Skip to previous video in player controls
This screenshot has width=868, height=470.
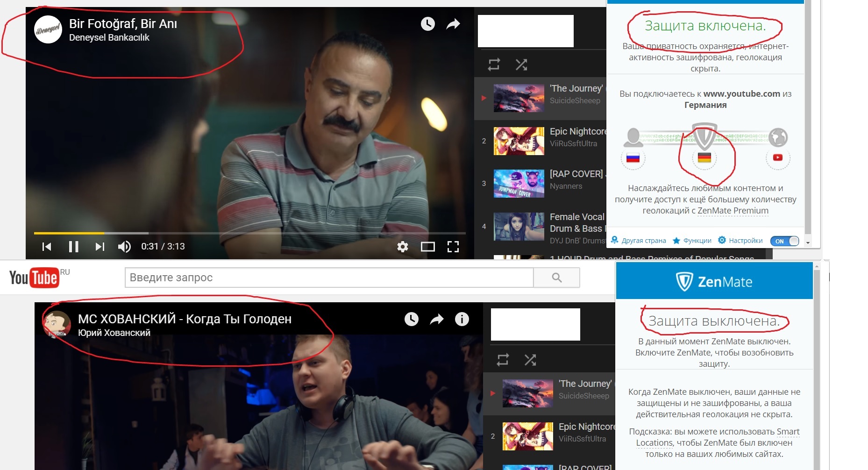click(x=47, y=246)
